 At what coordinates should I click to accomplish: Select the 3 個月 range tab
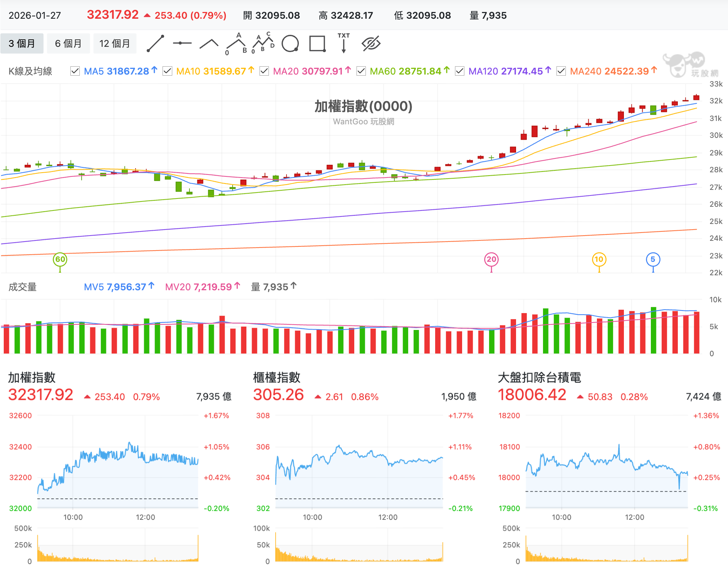pyautogui.click(x=22, y=43)
